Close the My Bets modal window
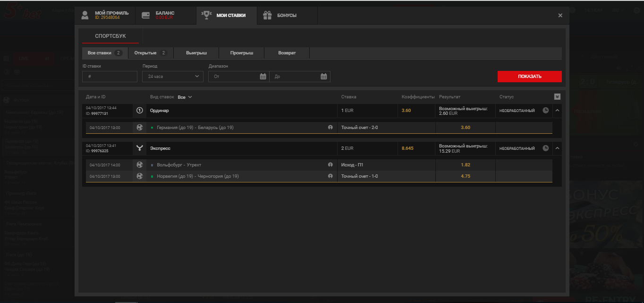644x303 pixels. [x=560, y=16]
